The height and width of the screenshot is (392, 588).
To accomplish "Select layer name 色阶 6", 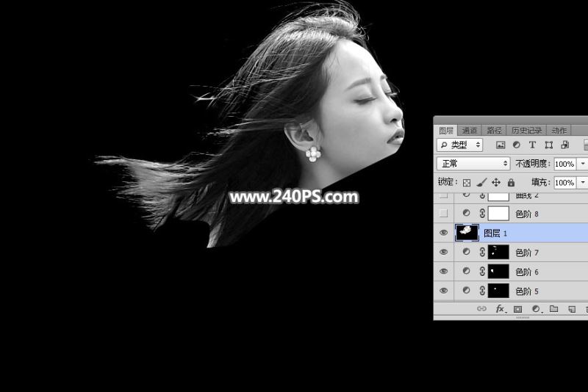I will pos(527,272).
